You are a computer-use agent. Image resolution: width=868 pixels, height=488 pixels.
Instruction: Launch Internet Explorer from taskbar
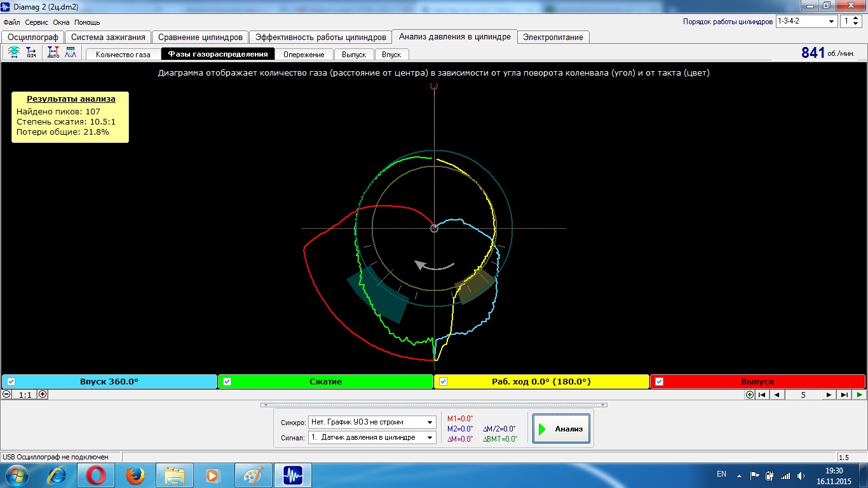pyautogui.click(x=57, y=475)
